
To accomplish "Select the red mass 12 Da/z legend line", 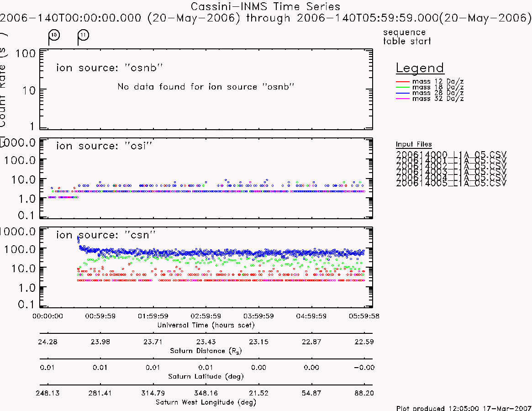I will pos(403,81).
